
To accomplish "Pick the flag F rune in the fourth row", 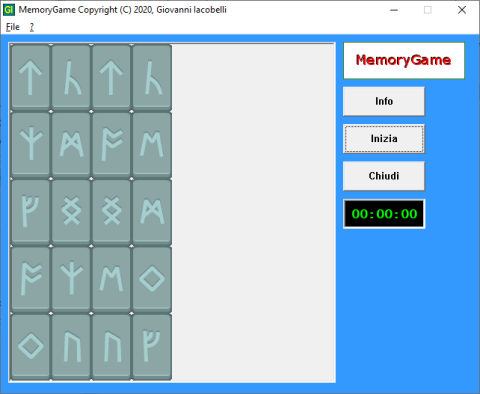I will pyautogui.click(x=30, y=279).
